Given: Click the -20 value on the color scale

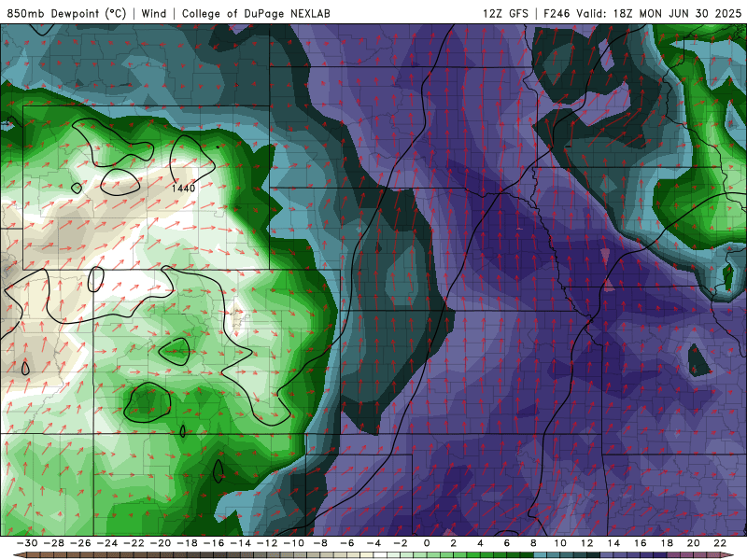Looking at the screenshot, I should coord(161,543).
